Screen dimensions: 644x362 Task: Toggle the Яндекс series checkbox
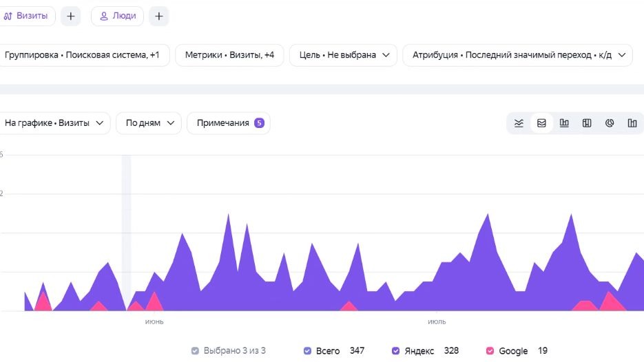395,351
